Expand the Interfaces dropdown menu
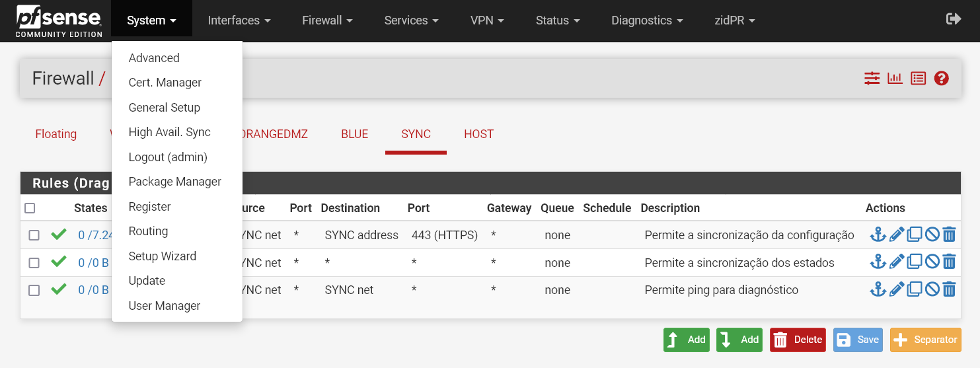This screenshot has height=368, width=980. point(239,20)
